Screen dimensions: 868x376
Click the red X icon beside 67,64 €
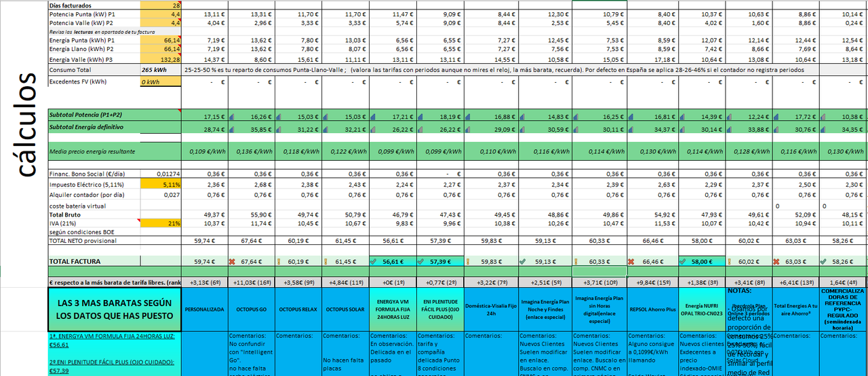233,261
